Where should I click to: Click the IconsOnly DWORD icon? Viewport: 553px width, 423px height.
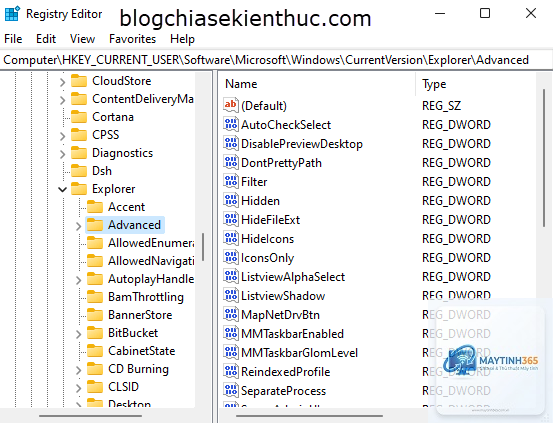(231, 258)
